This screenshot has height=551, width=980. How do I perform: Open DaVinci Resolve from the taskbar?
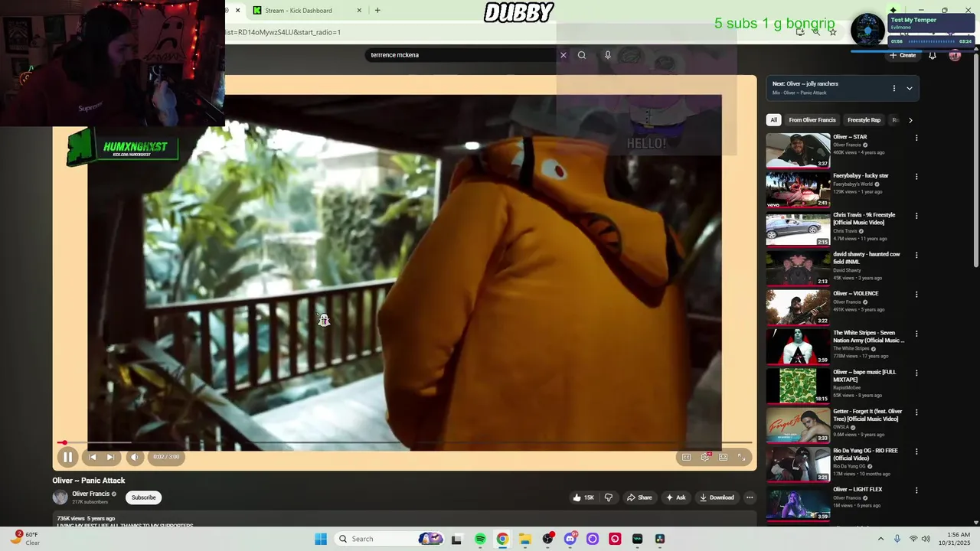(660, 539)
